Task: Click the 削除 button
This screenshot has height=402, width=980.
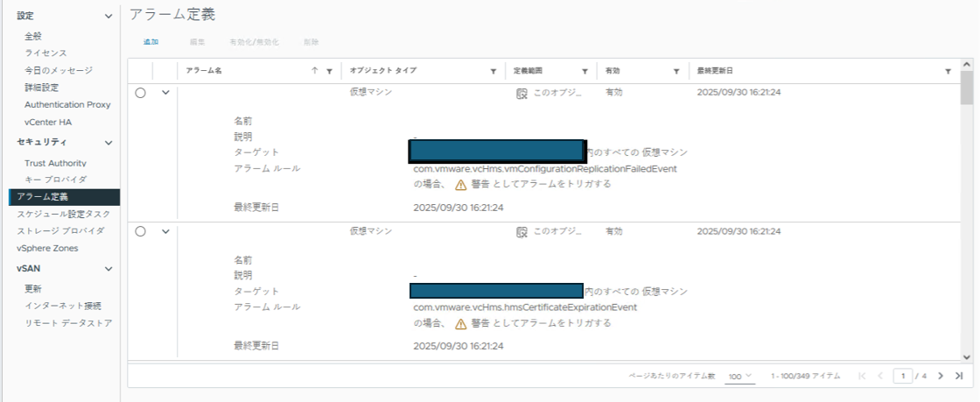Action: (x=311, y=42)
